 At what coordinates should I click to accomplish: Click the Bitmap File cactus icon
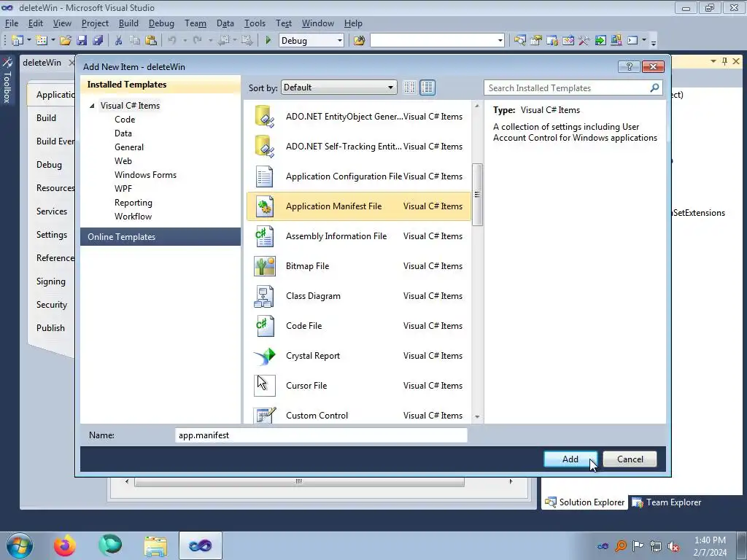(264, 266)
